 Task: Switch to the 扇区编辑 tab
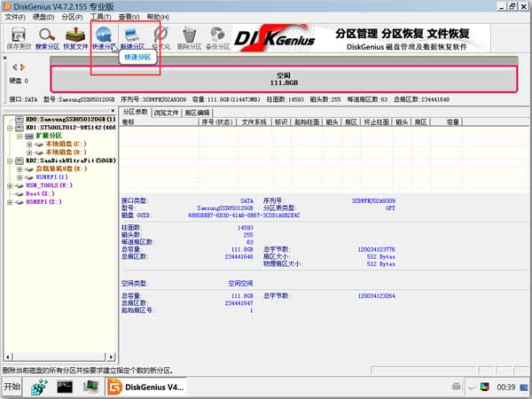[197, 113]
